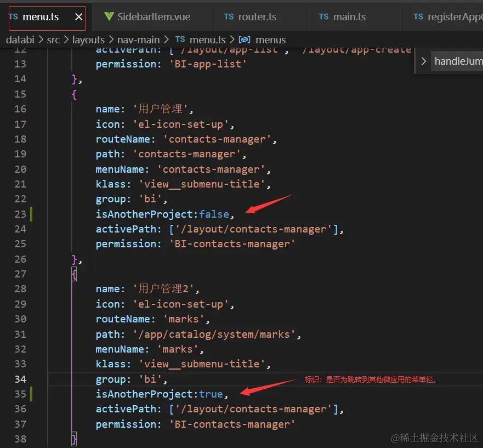Viewport: 483px width, 448px height.
Task: Click the true value on line 35
Action: [x=211, y=394]
